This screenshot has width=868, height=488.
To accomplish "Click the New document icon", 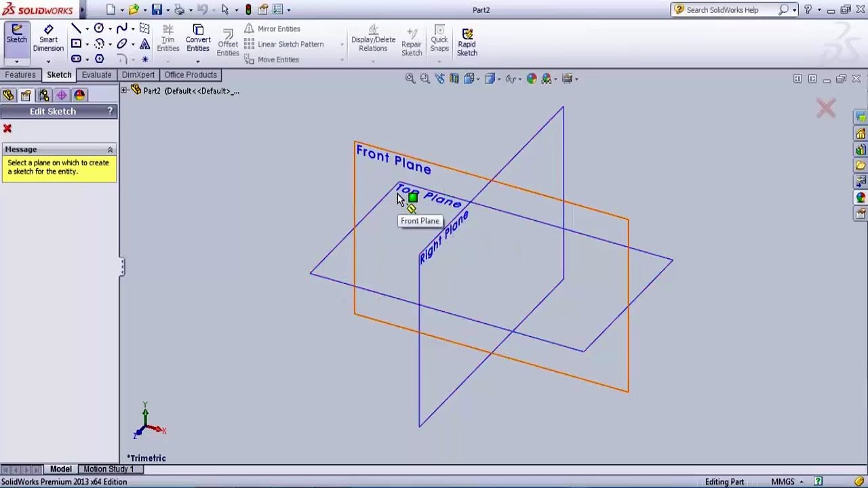I will [x=111, y=9].
